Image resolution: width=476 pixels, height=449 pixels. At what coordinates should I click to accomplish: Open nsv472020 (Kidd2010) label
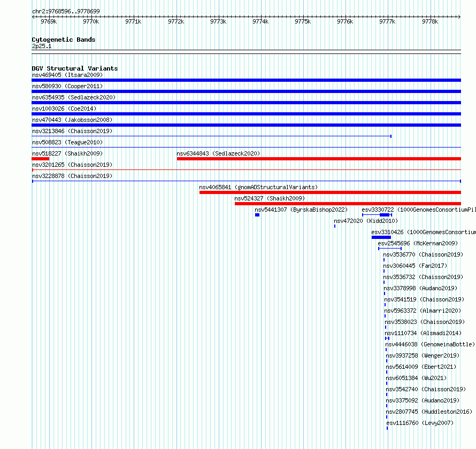coord(366,221)
